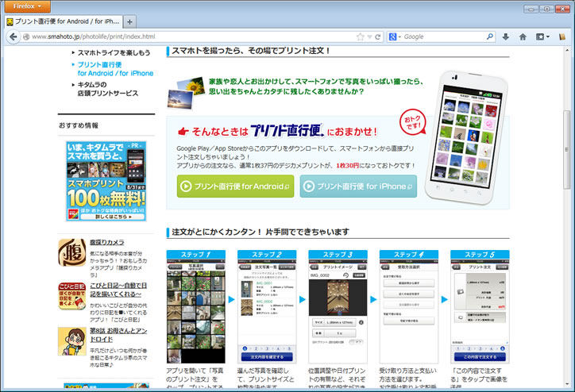Go back with the back arrow

click(14, 37)
